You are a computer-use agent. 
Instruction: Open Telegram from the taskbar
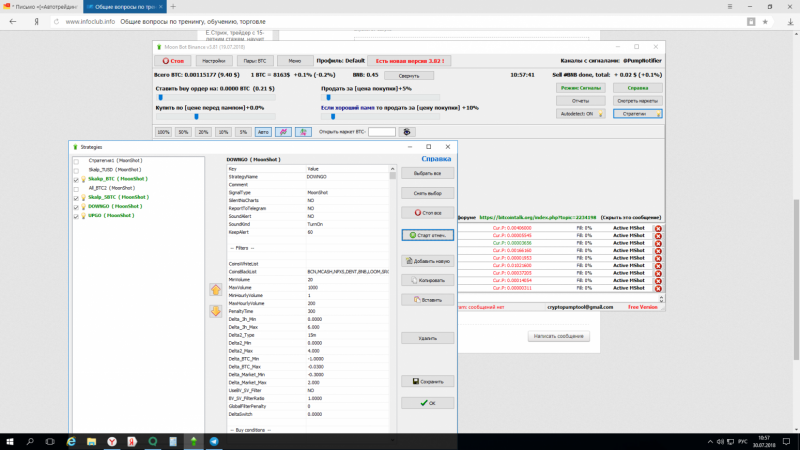(214, 441)
